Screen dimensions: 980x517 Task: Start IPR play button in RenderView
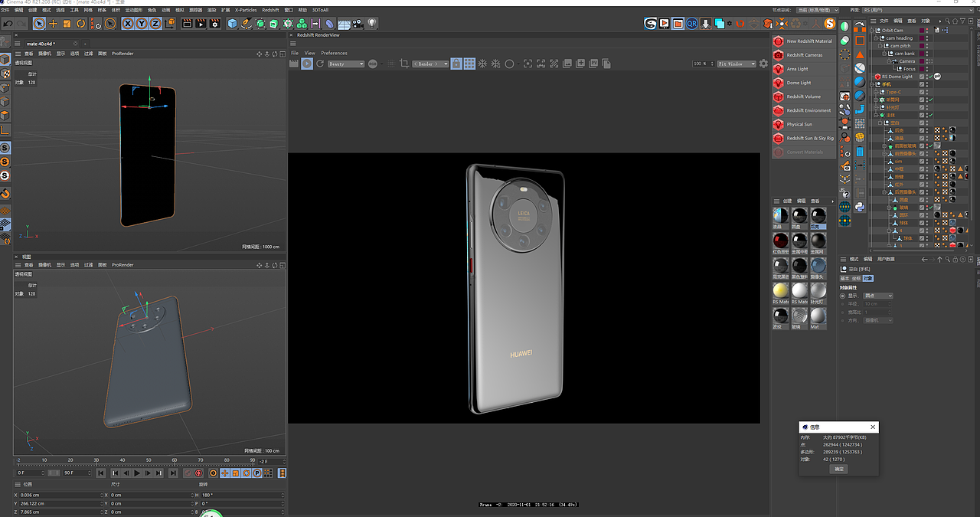(x=307, y=64)
